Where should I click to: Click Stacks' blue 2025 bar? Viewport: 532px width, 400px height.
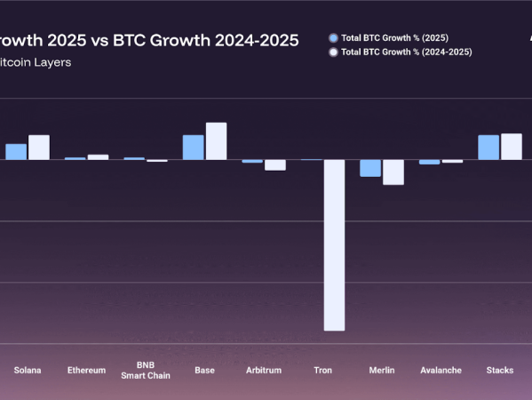pyautogui.click(x=488, y=148)
